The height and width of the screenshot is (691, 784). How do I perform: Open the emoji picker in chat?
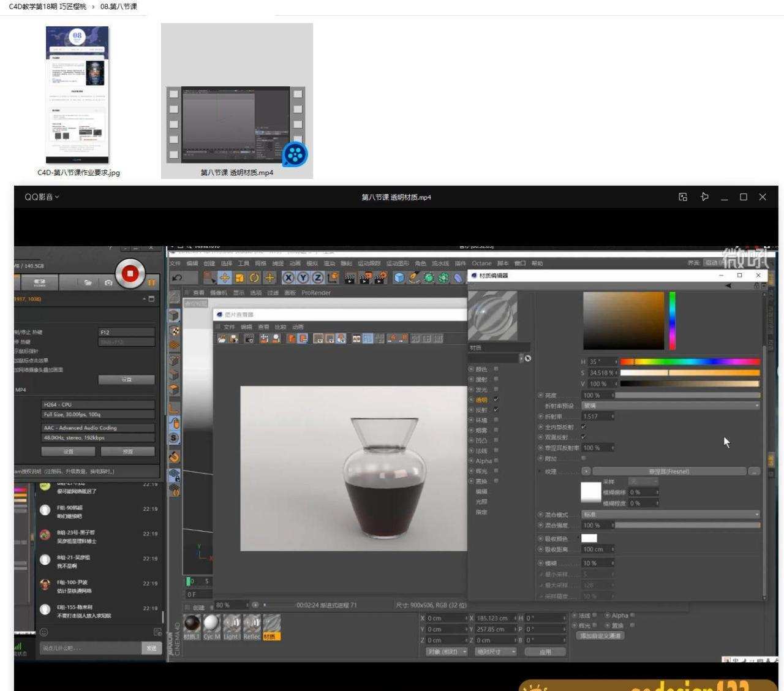coord(44,632)
